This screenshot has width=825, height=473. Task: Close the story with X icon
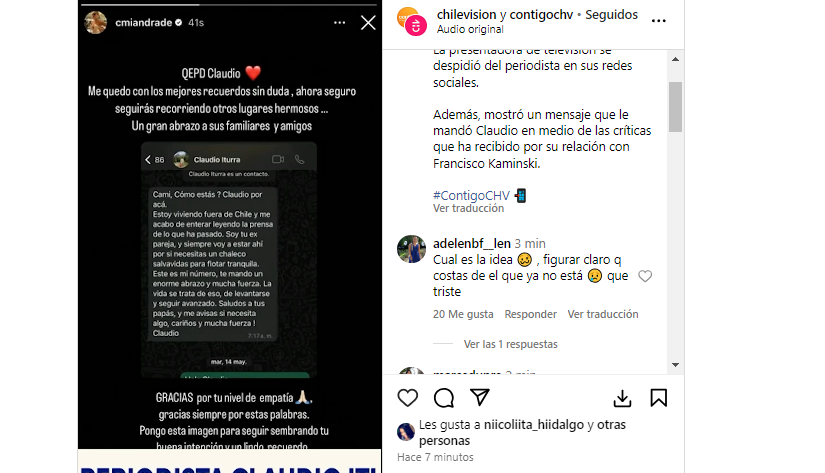pyautogui.click(x=368, y=23)
